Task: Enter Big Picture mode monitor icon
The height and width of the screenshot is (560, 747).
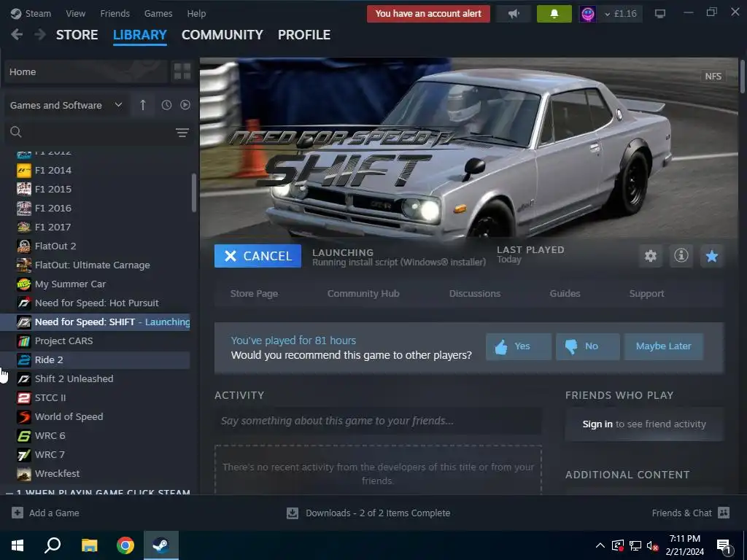Action: click(x=659, y=14)
